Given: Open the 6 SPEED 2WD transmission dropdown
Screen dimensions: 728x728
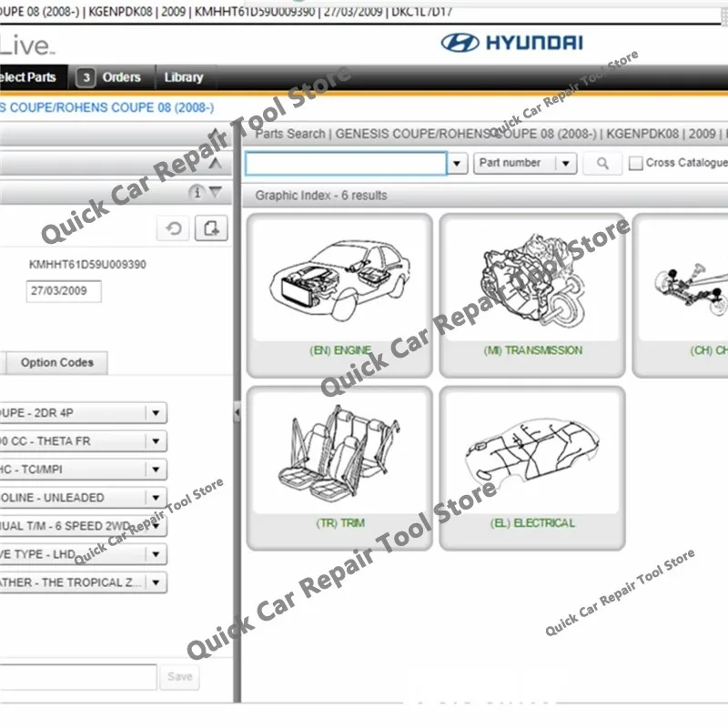Looking at the screenshot, I should click(83, 526).
